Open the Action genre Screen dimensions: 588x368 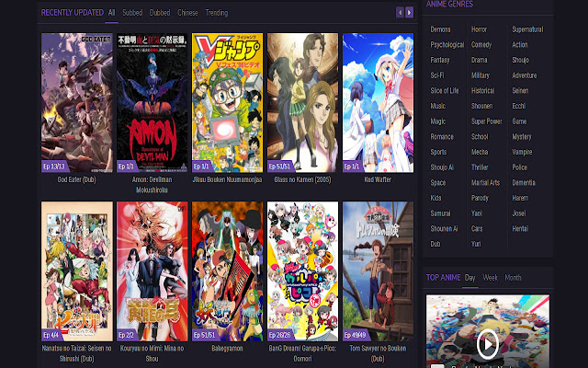520,45
